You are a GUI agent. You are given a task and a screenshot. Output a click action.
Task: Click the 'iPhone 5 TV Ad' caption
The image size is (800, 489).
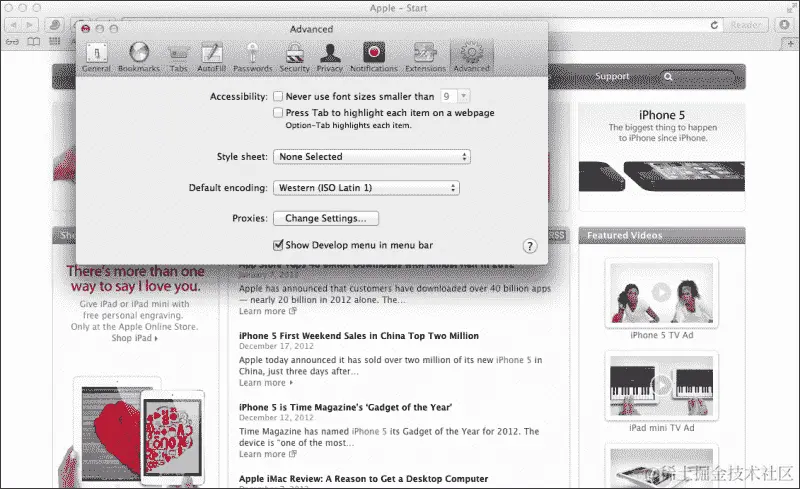pyautogui.click(x=661, y=335)
